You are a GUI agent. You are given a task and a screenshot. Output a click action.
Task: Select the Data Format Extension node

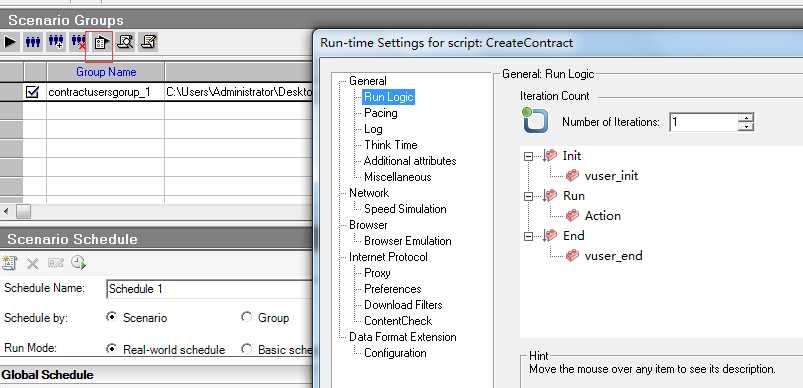(x=403, y=337)
